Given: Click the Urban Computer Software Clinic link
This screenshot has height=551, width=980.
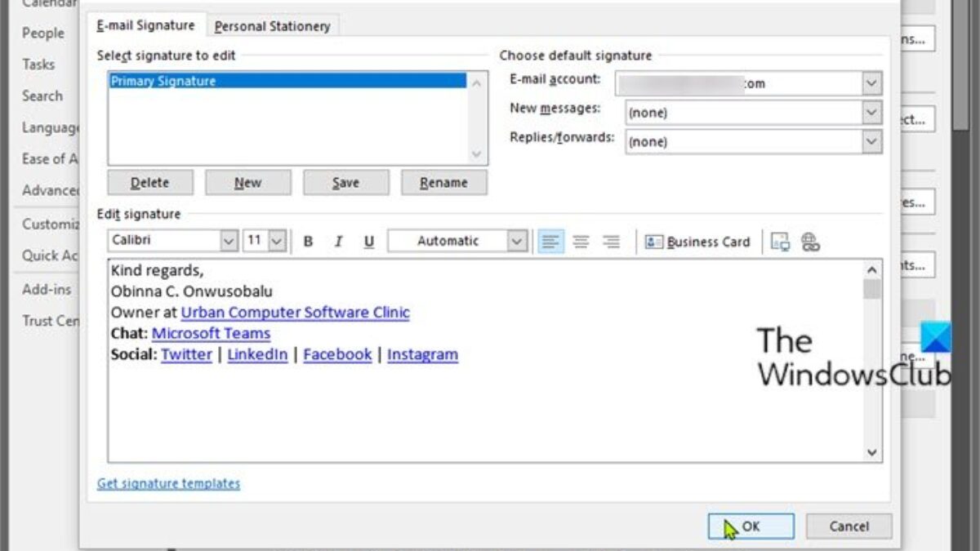Looking at the screenshot, I should pyautogui.click(x=296, y=312).
